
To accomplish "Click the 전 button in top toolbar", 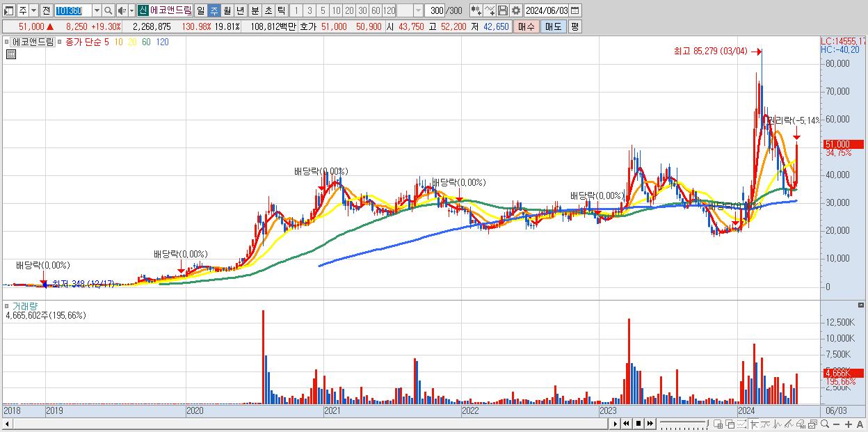I will pos(46,10).
